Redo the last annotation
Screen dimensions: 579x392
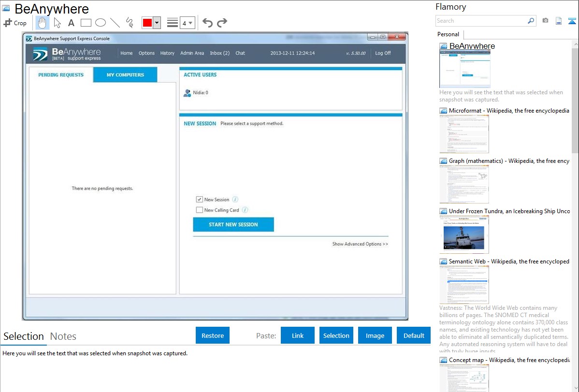pyautogui.click(x=222, y=23)
